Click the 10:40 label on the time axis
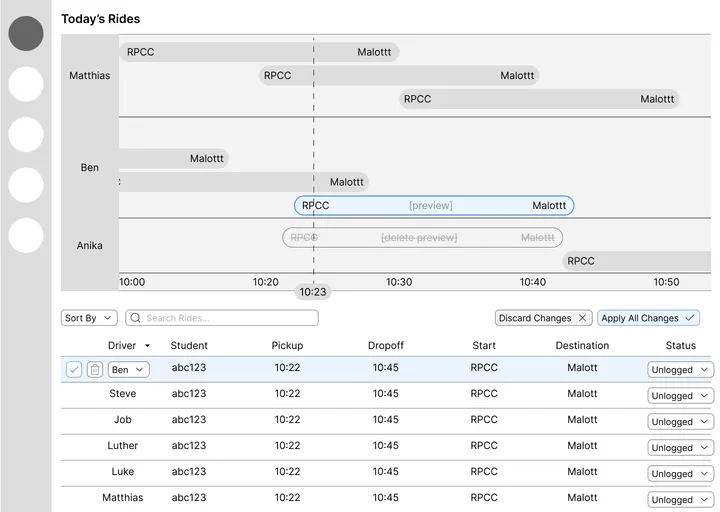The width and height of the screenshot is (720, 512). pyautogui.click(x=533, y=282)
